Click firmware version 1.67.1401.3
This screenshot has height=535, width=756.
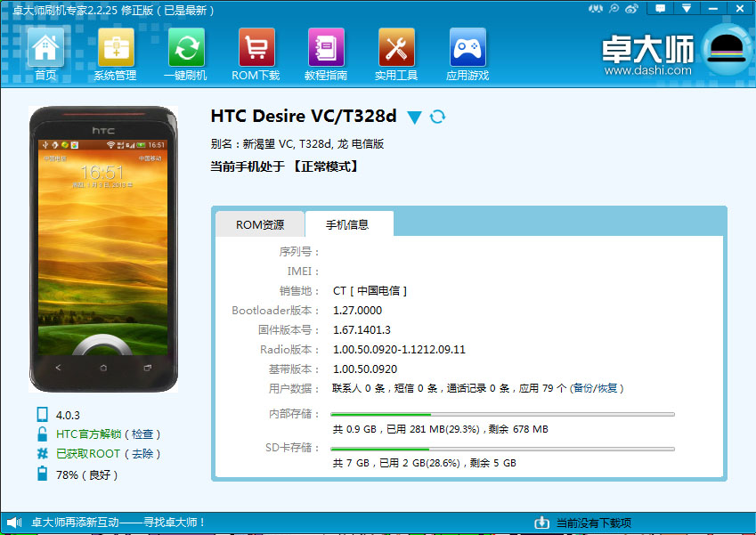pos(362,330)
